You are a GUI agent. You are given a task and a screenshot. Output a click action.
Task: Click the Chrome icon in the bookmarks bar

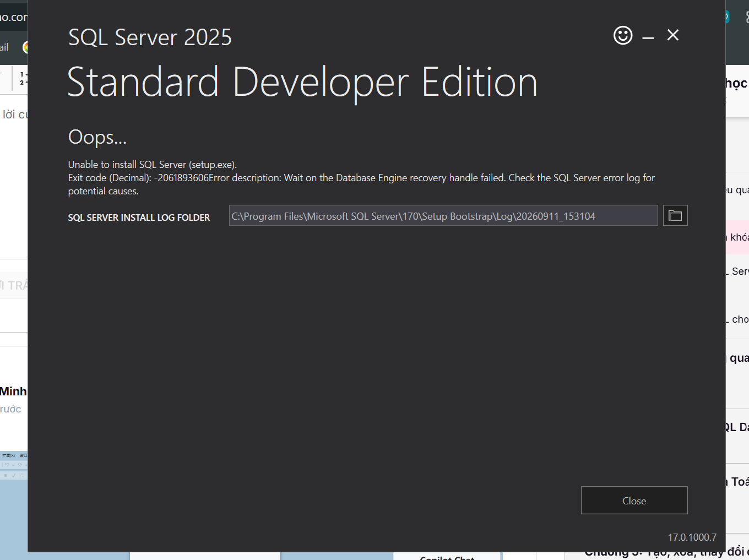(25, 47)
